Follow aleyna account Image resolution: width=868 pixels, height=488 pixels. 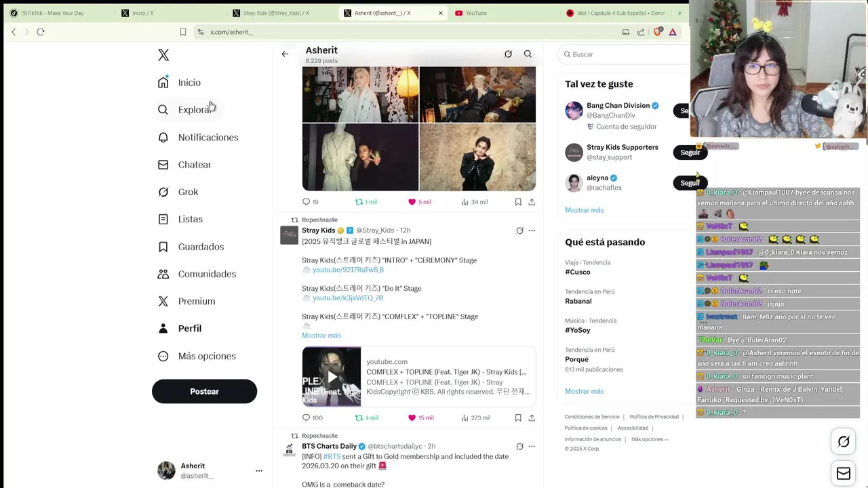(690, 183)
